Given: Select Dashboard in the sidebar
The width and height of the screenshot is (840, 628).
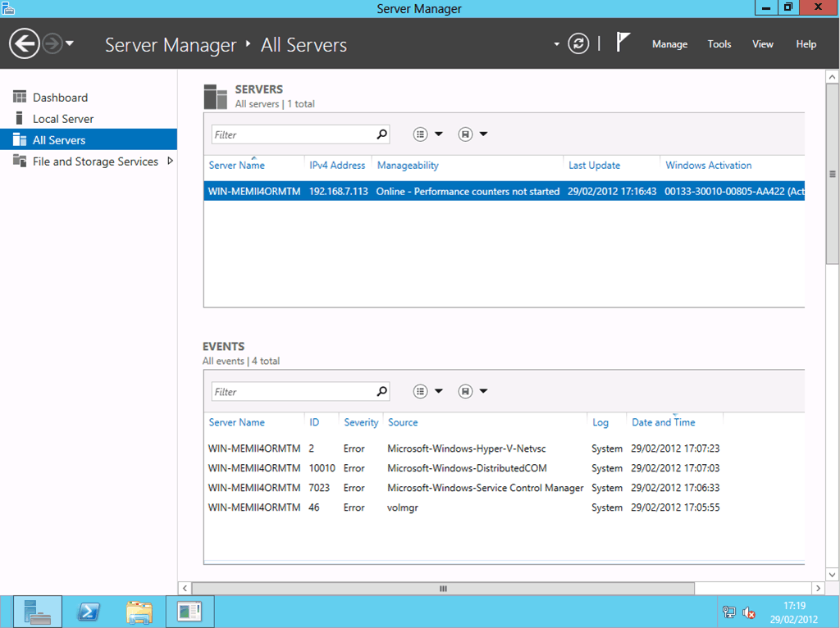Looking at the screenshot, I should (x=60, y=98).
